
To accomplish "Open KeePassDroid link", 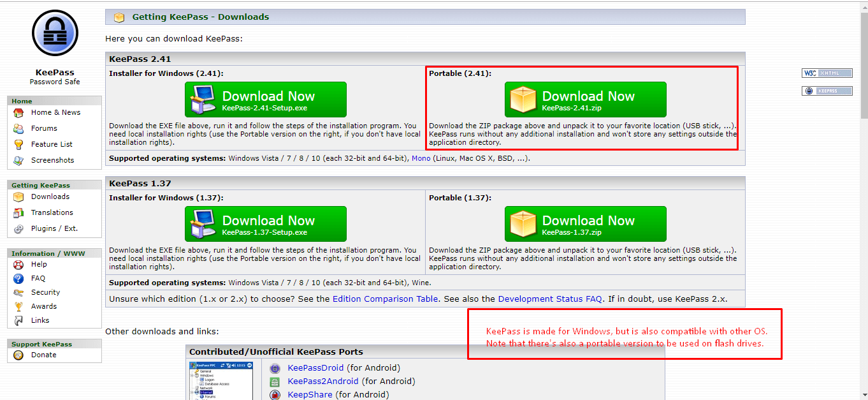I will point(315,368).
